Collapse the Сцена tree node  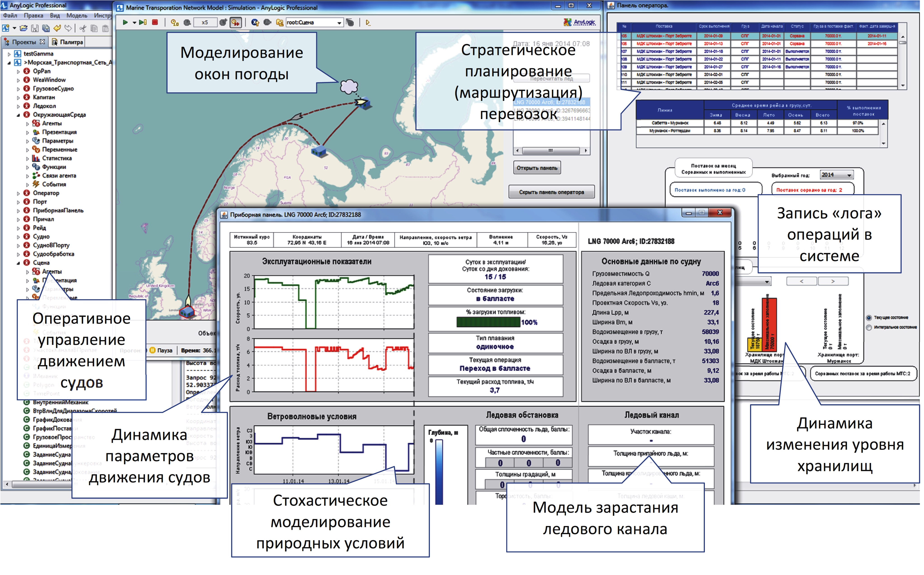point(18,263)
